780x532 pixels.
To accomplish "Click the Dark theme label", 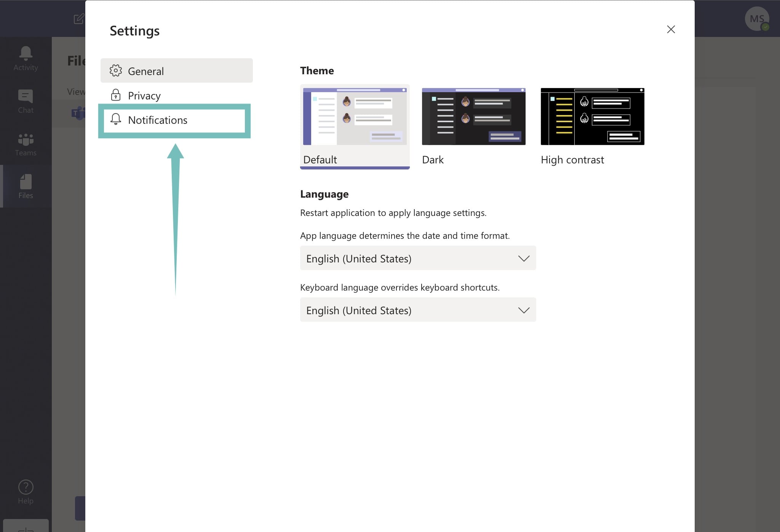I will [433, 160].
